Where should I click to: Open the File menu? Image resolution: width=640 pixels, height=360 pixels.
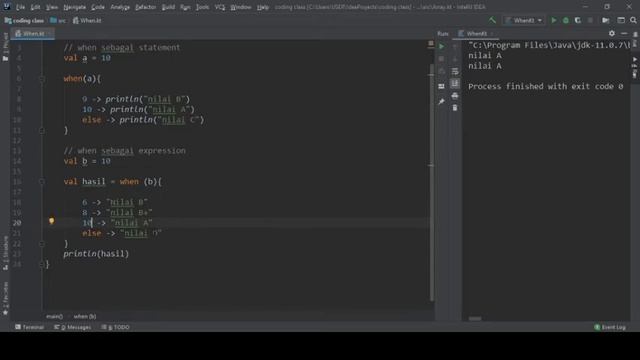(x=20, y=7)
